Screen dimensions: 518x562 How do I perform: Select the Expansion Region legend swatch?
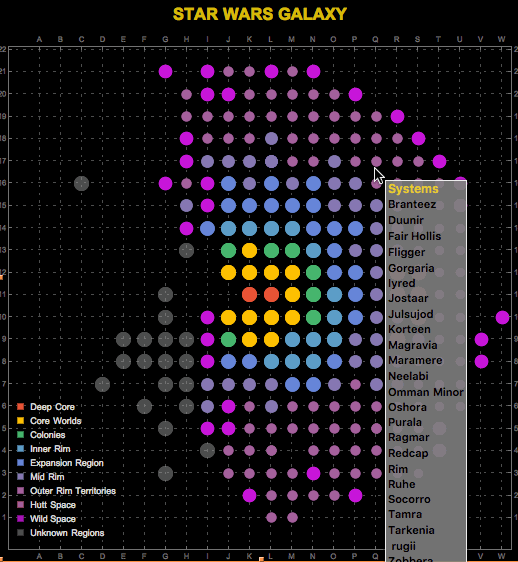(x=20, y=463)
